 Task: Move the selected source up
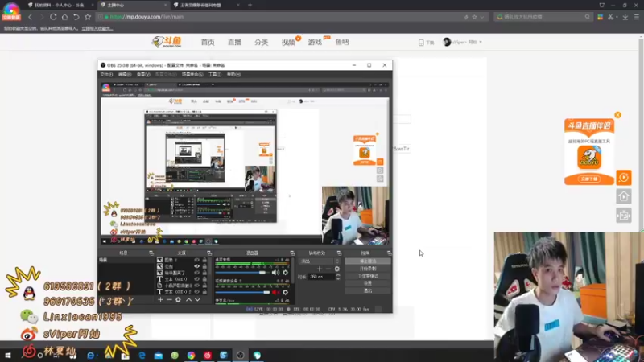tap(188, 299)
